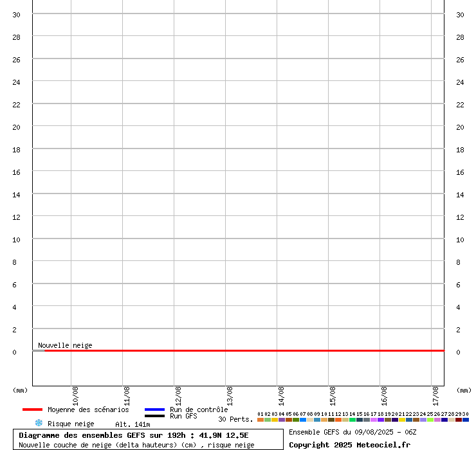476x450 pixels.
Task: Click the 20 value on the right axis
Action: [x=460, y=127]
